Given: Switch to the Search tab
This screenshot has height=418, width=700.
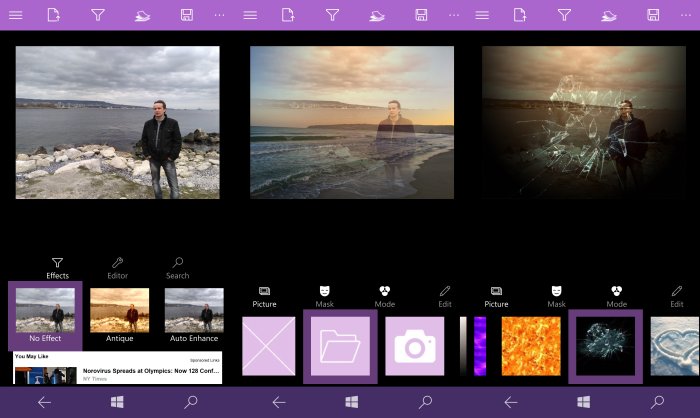Looking at the screenshot, I should pyautogui.click(x=177, y=268).
